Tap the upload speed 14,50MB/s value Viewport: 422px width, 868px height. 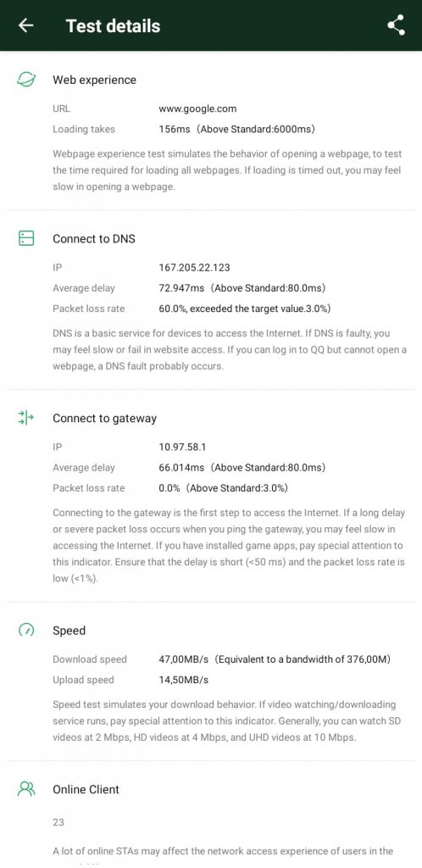click(184, 680)
